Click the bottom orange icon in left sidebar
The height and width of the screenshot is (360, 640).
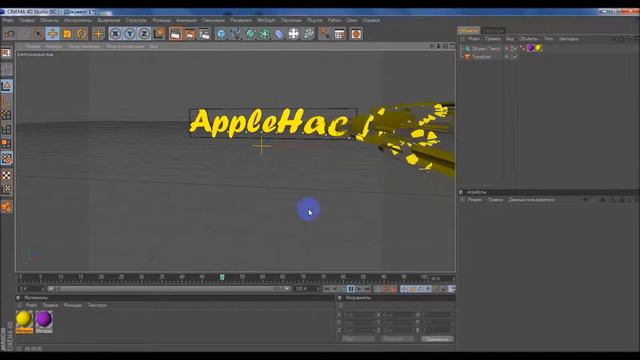[x=7, y=207]
